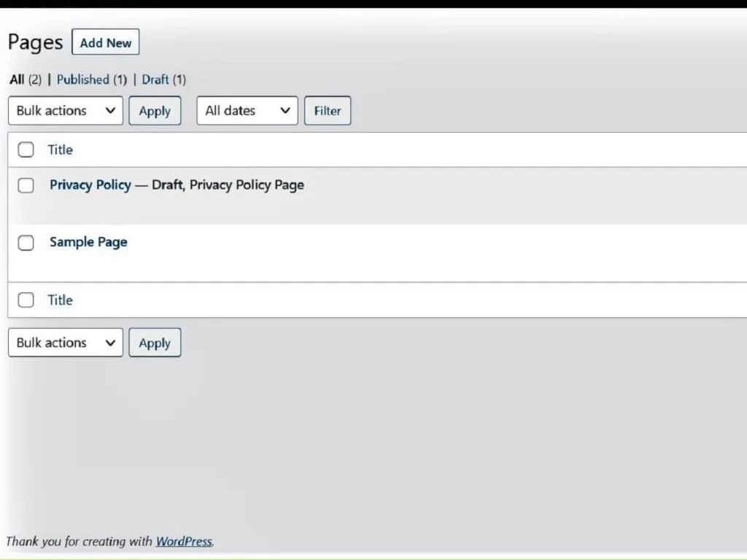The image size is (747, 560).
Task: Click the 'Draft, Privacy Policy Page' status text
Action: click(x=228, y=184)
